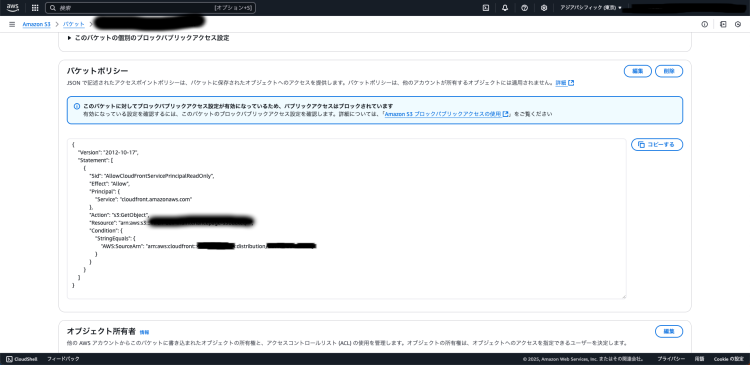Click the "Effect": "Allow" line
750x365 pixels.
[x=110, y=183]
